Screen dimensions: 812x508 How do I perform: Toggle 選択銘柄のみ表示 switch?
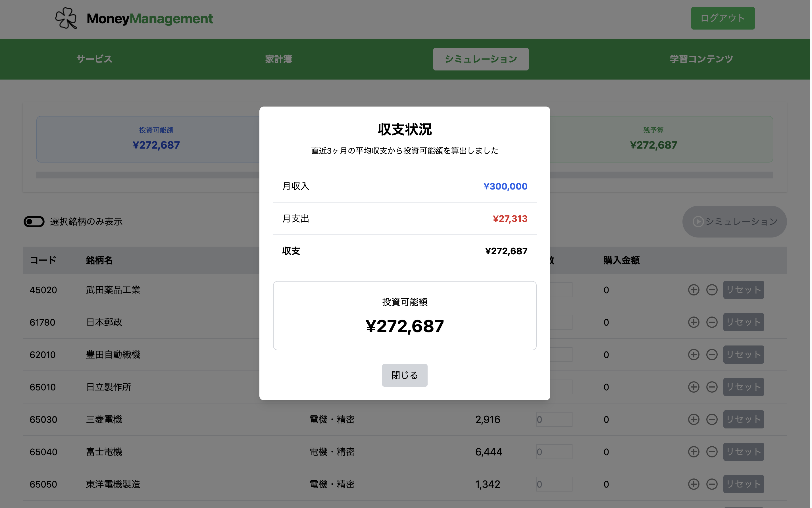tap(34, 222)
